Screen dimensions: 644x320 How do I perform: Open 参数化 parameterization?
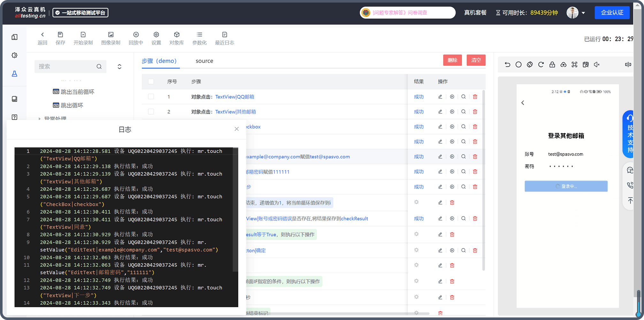[x=199, y=38]
